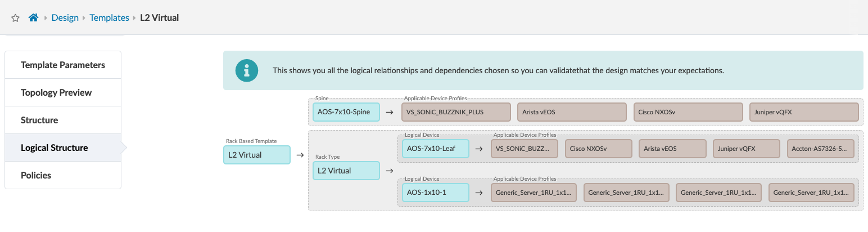Select the Structure tab
The image size is (868, 232).
tap(39, 121)
